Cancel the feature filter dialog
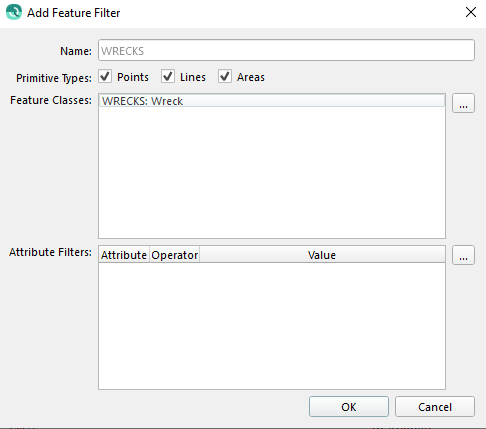The height and width of the screenshot is (429, 486). [x=435, y=407]
